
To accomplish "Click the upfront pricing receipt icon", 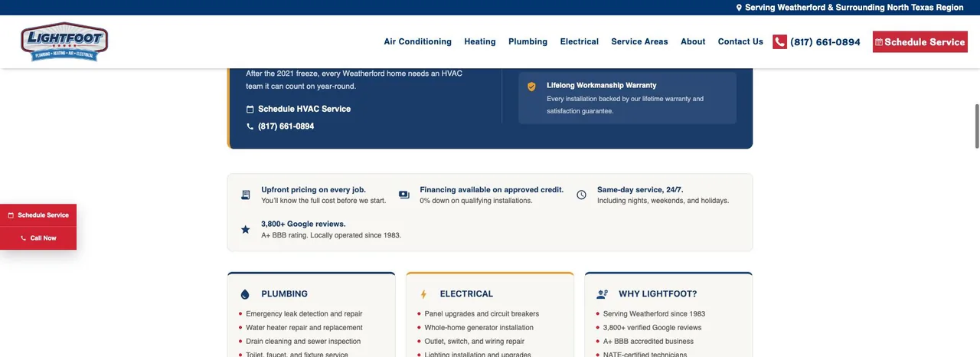I will point(246,195).
